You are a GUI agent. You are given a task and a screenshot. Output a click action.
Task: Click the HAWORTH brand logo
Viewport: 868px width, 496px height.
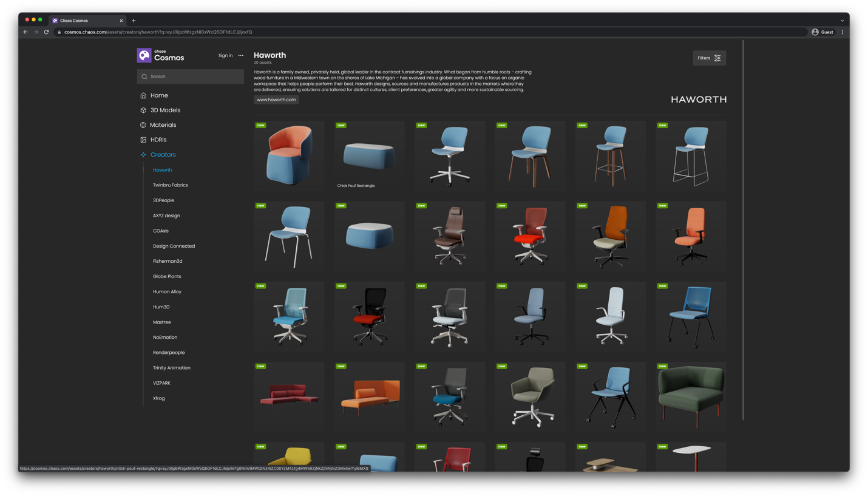tap(699, 100)
